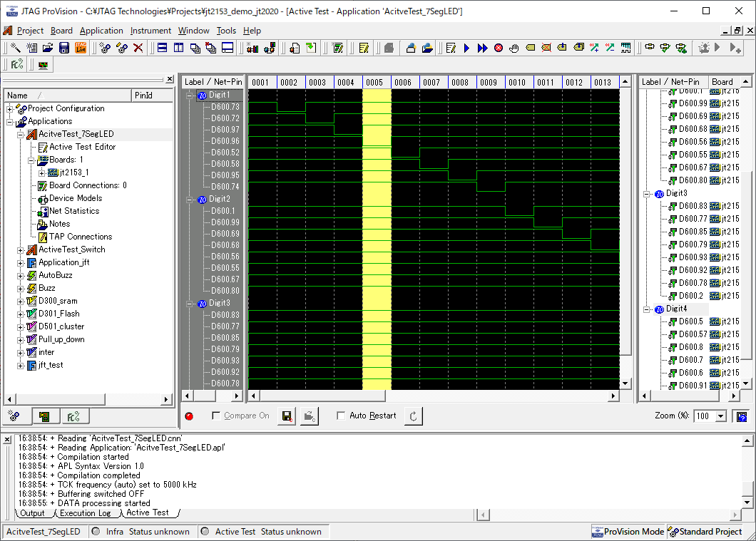This screenshot has width=756, height=541.
Task: Click the yellow label tag icon
Action: point(531,48)
